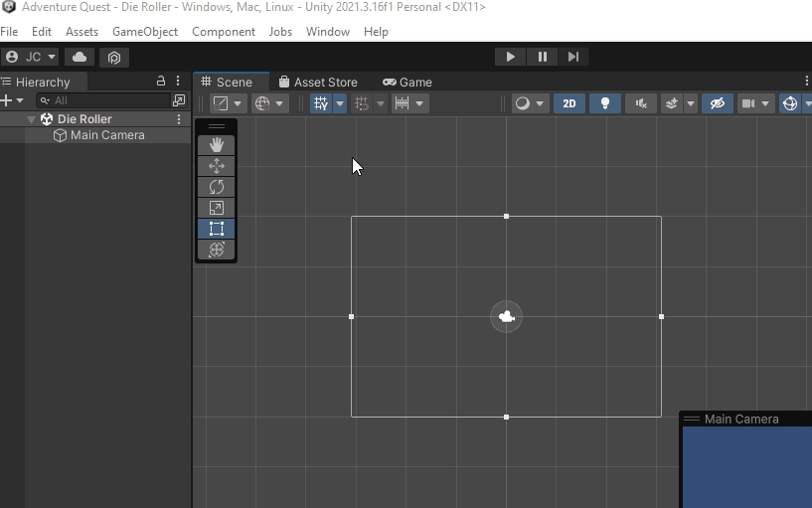Open handle rotation global/local dropdown
Image resolution: width=812 pixels, height=508 pixels.
[x=269, y=103]
